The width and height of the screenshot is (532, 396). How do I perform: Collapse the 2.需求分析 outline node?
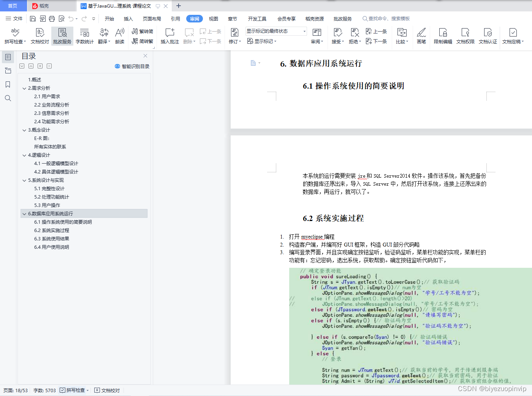click(x=24, y=88)
